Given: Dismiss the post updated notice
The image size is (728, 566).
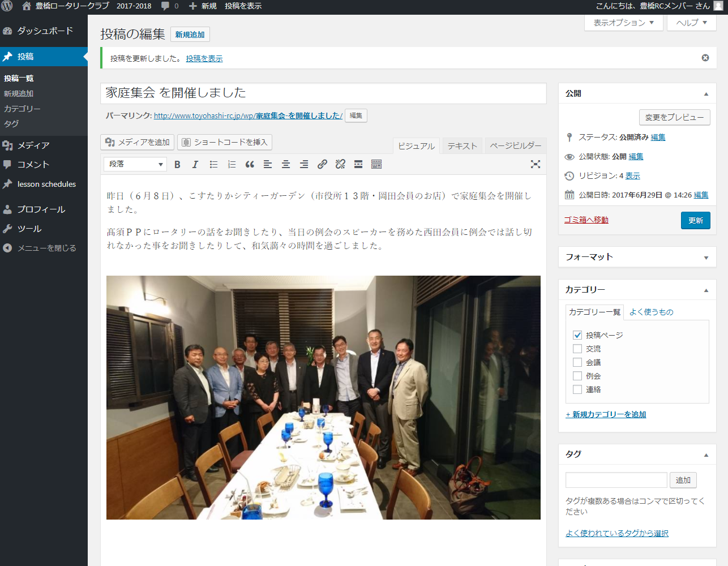Looking at the screenshot, I should coord(705,58).
